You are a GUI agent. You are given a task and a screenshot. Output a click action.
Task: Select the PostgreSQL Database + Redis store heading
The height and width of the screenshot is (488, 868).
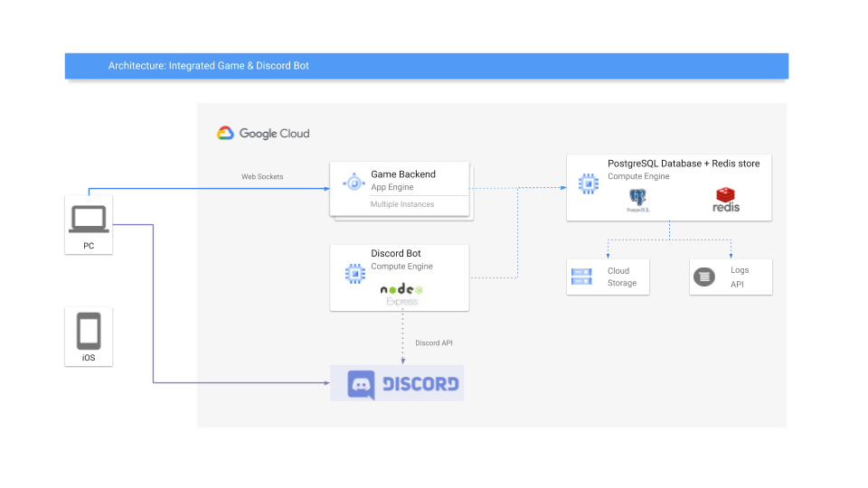684,164
